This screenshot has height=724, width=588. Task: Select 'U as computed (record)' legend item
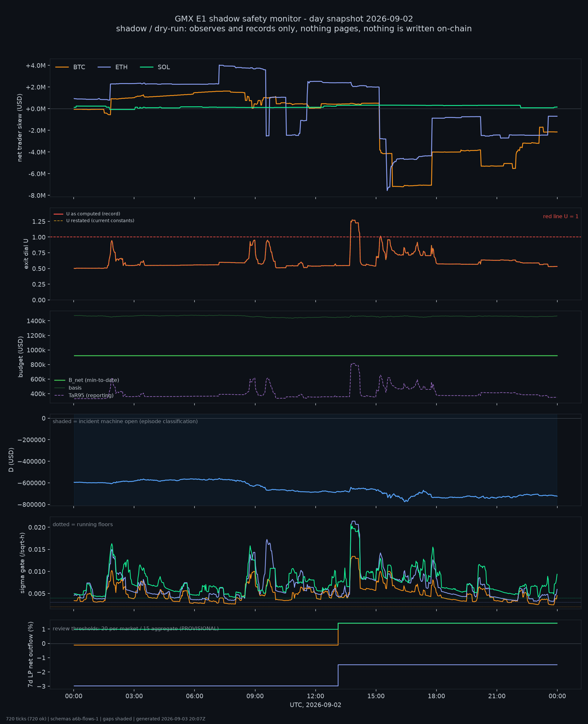87,214
